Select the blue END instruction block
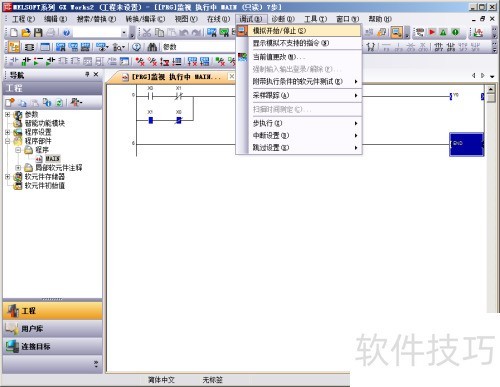Viewport: 500px width, 387px height. (x=466, y=144)
